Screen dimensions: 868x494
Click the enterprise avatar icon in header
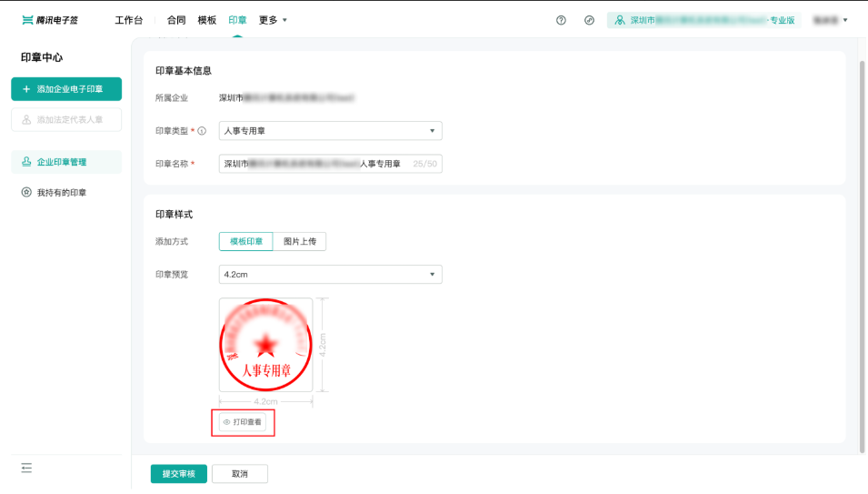coord(619,20)
